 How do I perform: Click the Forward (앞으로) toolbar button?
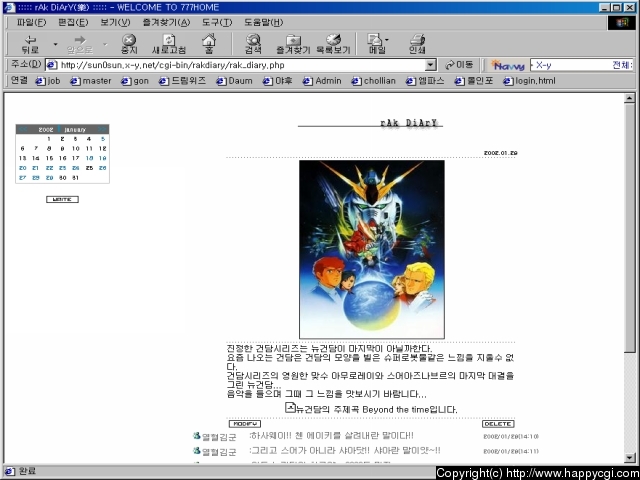click(80, 44)
